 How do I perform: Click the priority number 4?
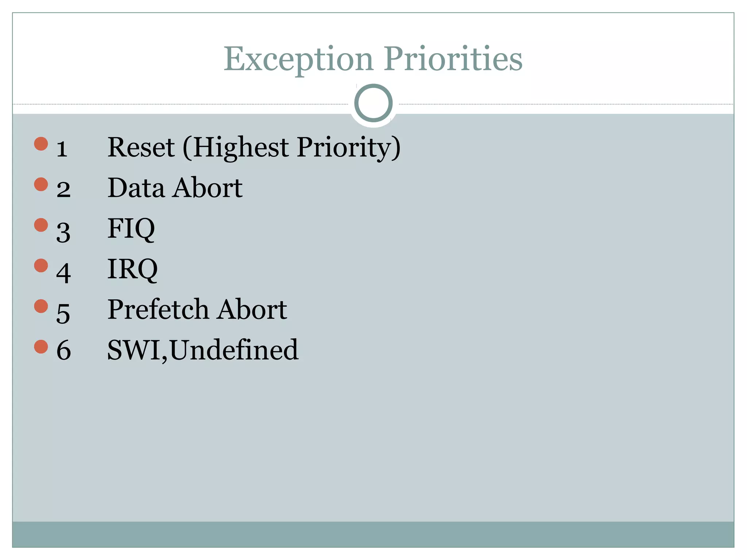[x=63, y=273]
